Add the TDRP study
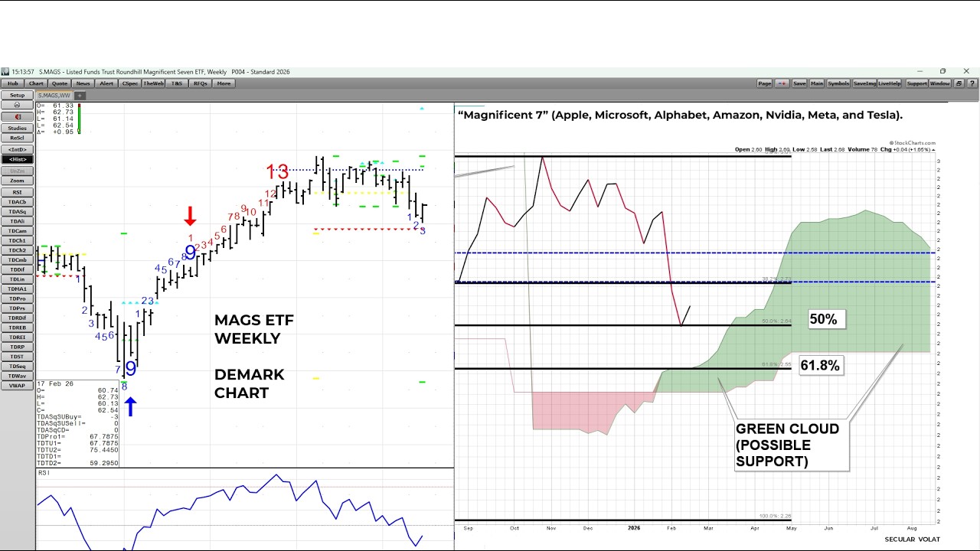 [17, 347]
